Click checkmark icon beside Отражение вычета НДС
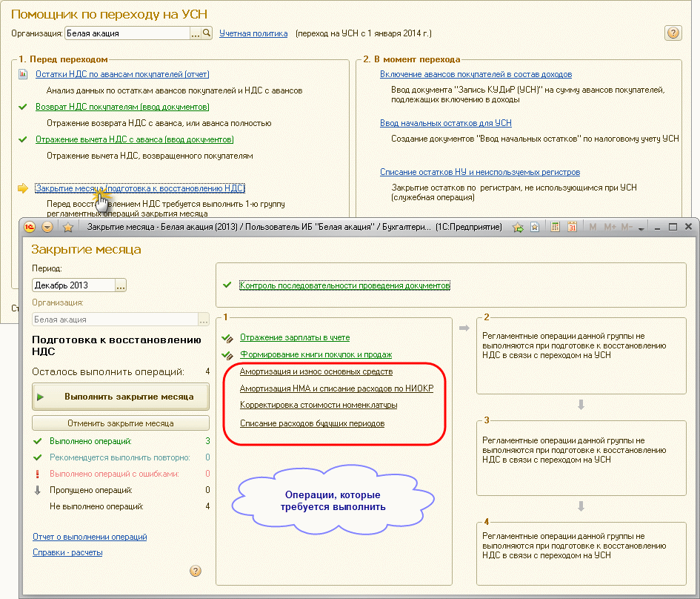 23,139
